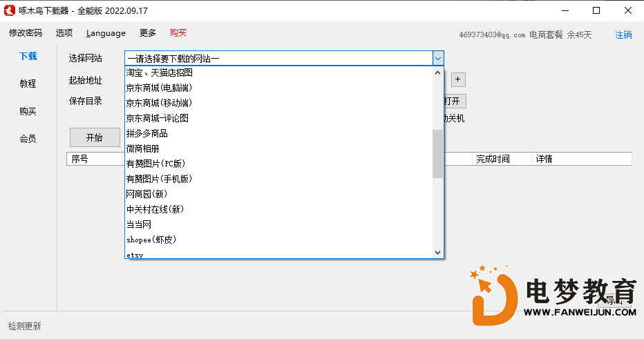Click the dropdown list scroll up arrow
Screen dimensions: 644x339
pyautogui.click(x=438, y=72)
